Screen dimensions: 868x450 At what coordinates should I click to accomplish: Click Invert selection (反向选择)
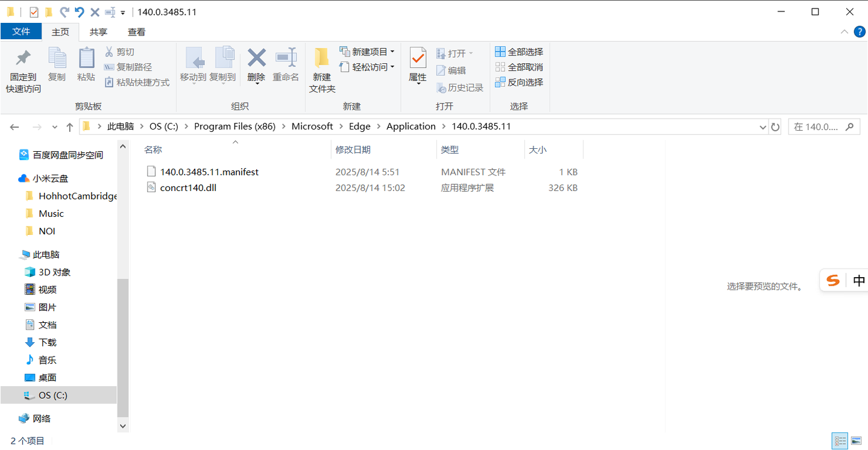click(519, 82)
